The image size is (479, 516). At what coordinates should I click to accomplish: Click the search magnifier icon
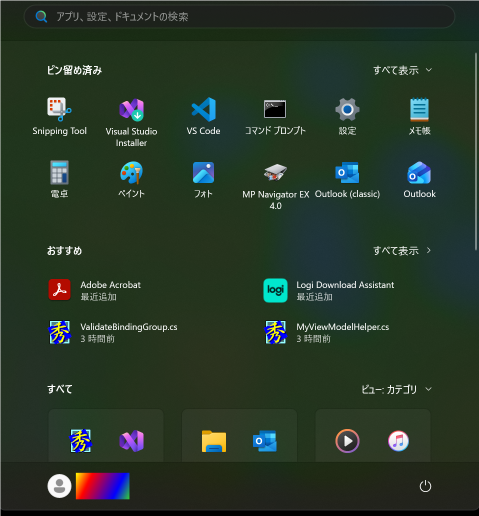coord(41,16)
